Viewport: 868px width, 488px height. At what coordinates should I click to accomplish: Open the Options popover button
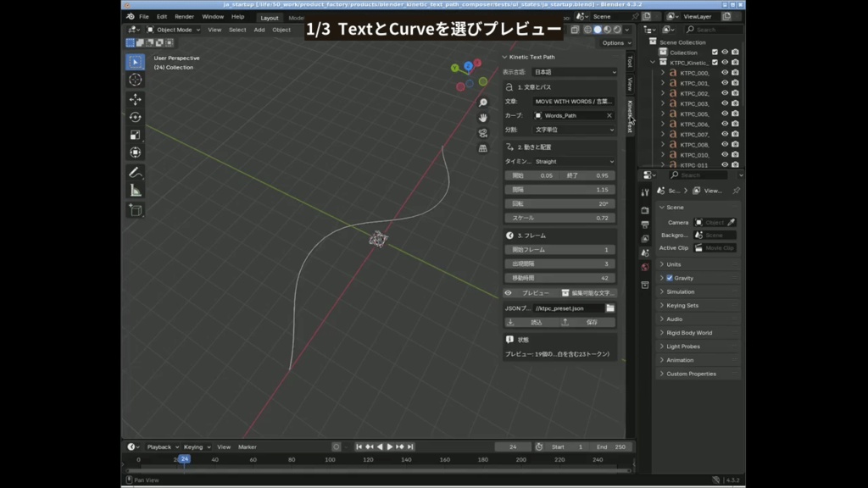click(x=616, y=43)
